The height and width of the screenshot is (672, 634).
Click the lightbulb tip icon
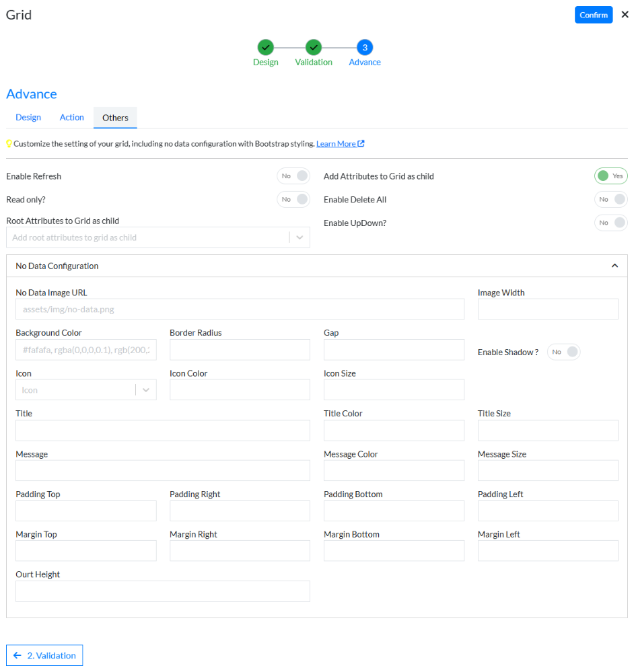coord(9,143)
